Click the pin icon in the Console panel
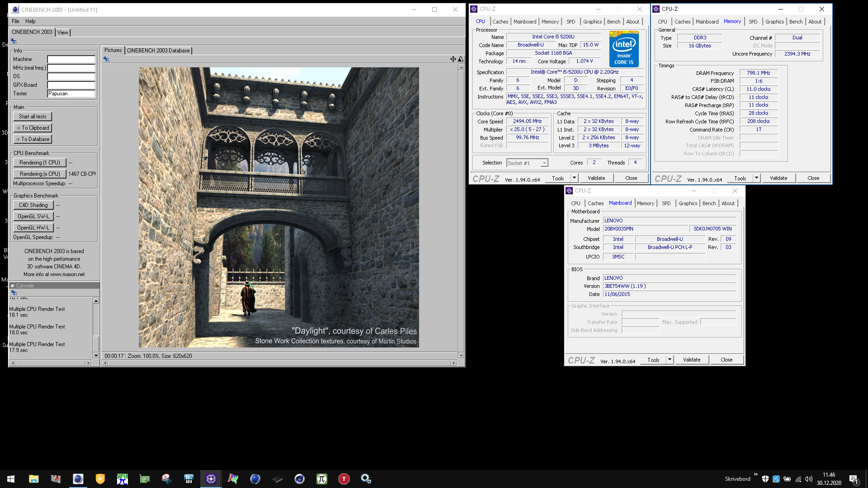This screenshot has height=488, width=868. pyautogui.click(x=14, y=293)
